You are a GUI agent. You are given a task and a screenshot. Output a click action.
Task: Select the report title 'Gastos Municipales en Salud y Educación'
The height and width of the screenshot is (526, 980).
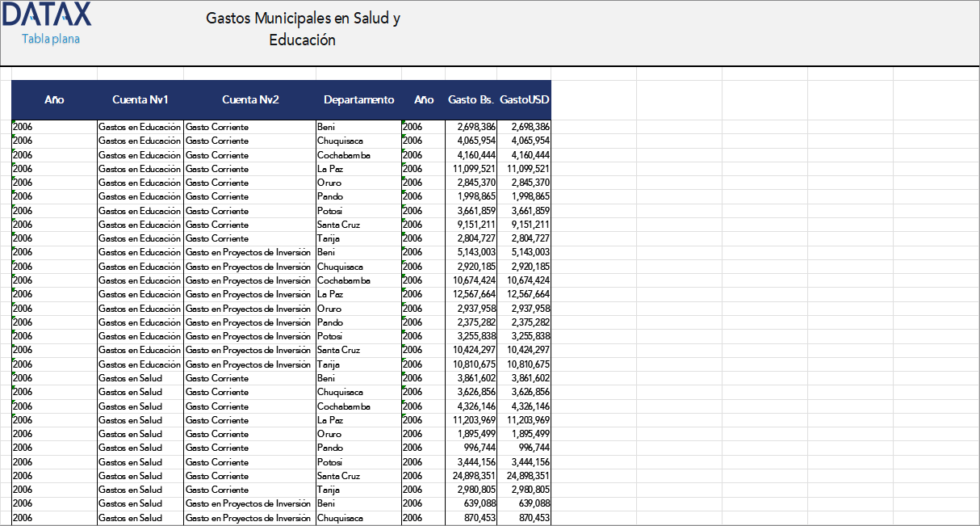tap(303, 28)
